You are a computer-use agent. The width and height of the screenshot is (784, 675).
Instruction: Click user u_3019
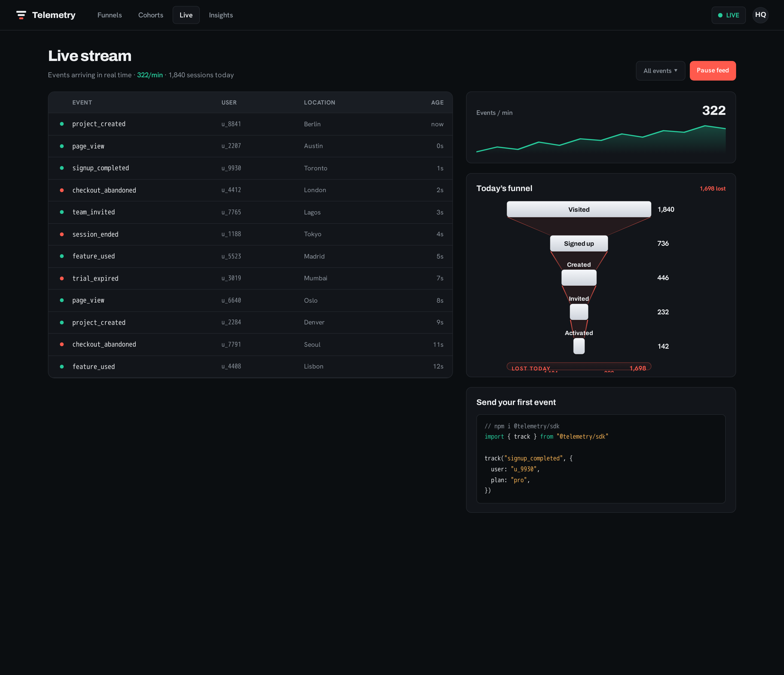click(x=231, y=278)
